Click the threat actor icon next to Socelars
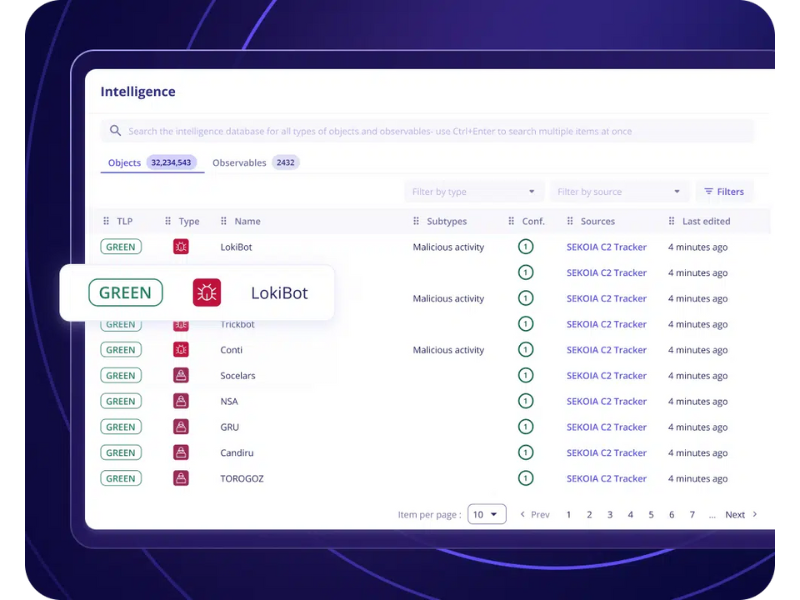Screen dimensions: 800x600 (182, 375)
